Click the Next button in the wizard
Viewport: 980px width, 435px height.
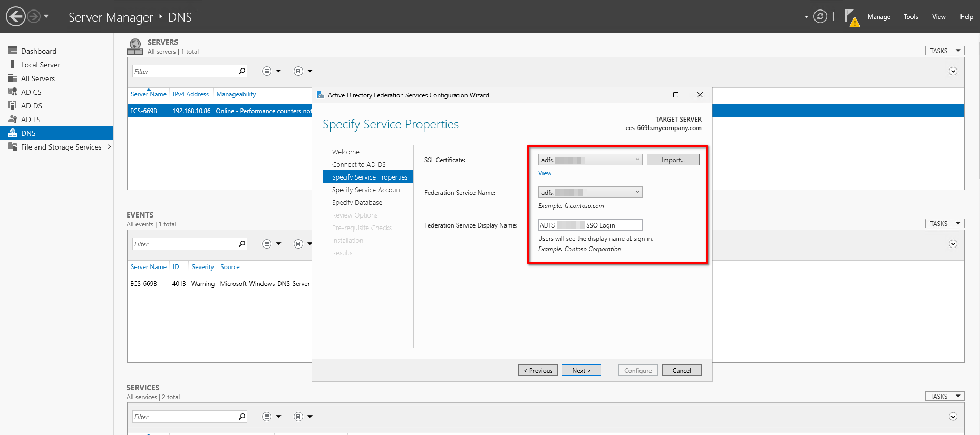581,370
